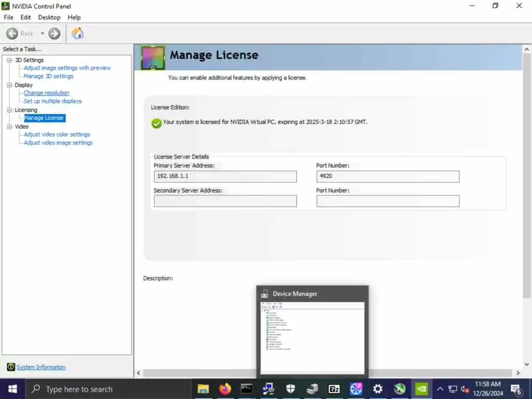Click the muted volume tray icon
The width and height of the screenshot is (532, 399).
[x=465, y=389]
